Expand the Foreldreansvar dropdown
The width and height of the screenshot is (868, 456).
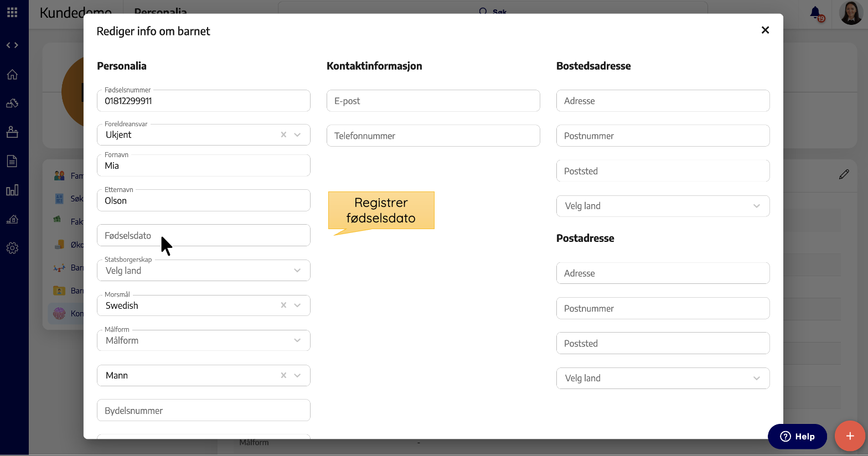point(297,134)
